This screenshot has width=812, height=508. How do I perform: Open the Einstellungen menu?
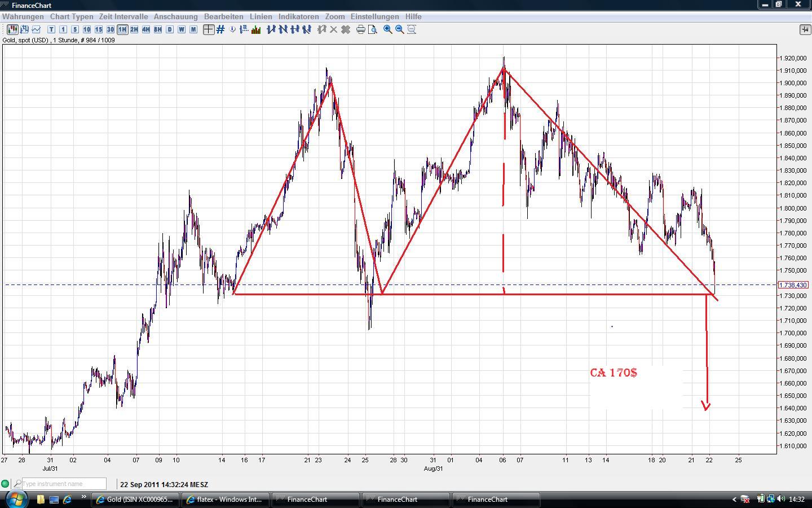coord(375,16)
